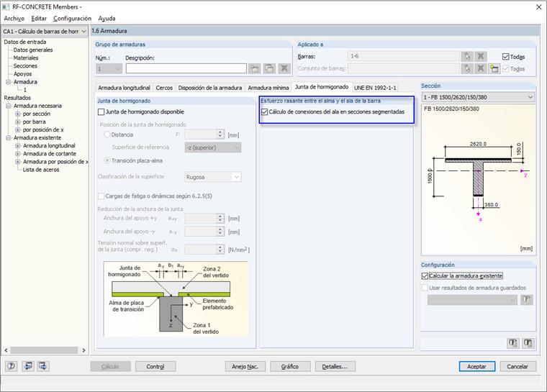Confirm with the Aceptar button
Viewport: 547px width, 392px height.
(x=476, y=367)
